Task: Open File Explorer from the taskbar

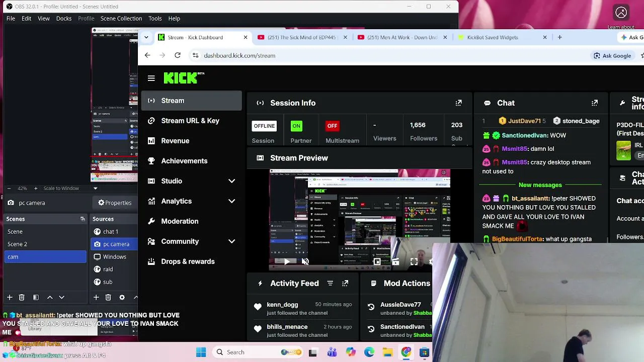Action: pyautogui.click(x=387, y=352)
